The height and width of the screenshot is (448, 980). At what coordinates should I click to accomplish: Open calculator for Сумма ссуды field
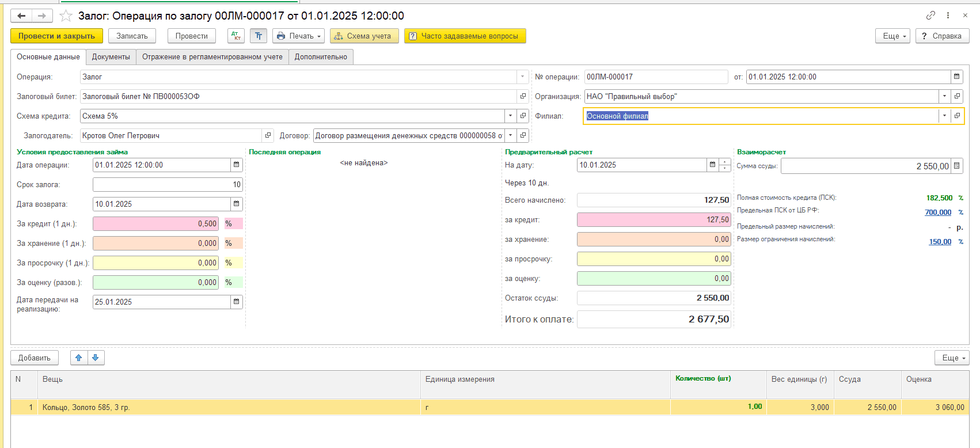pyautogui.click(x=956, y=166)
